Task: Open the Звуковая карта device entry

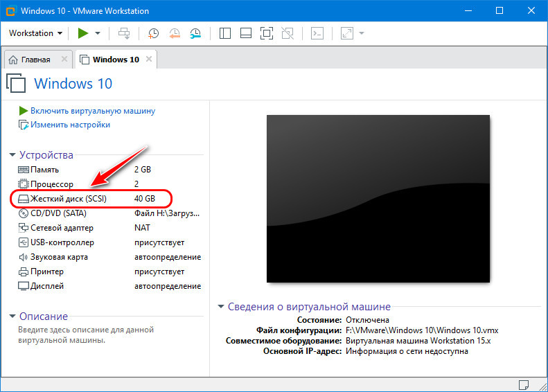Action: (59, 257)
